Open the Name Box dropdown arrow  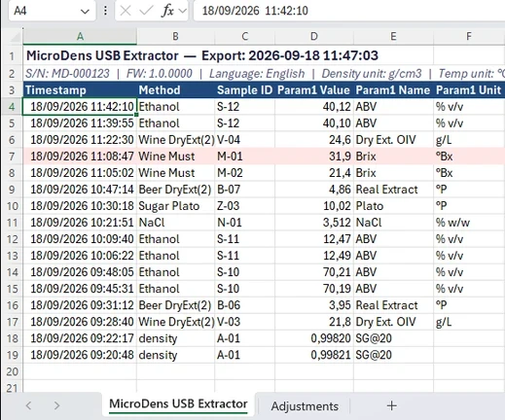click(85, 12)
